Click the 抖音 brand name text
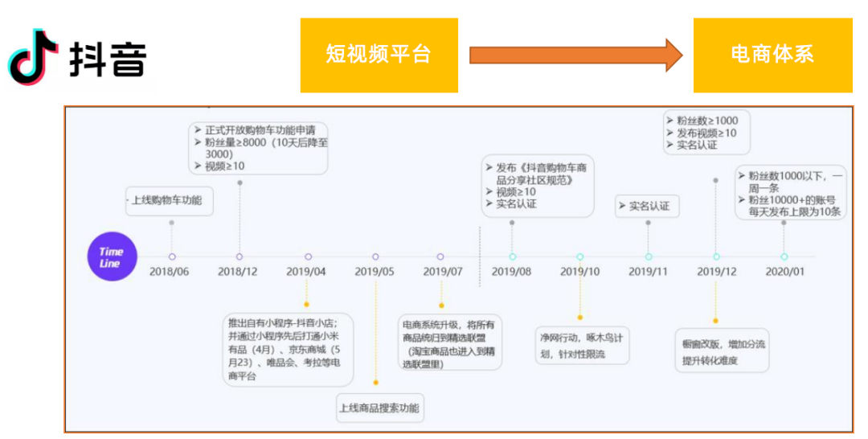Viewport: 868px width, 439px height. (108, 59)
